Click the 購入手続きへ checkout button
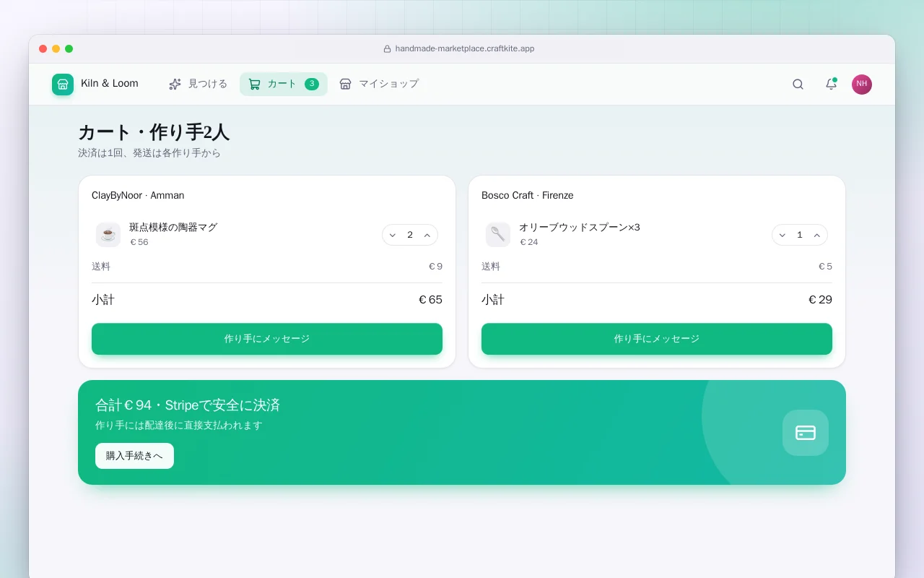Image resolution: width=924 pixels, height=578 pixels. 134,456
